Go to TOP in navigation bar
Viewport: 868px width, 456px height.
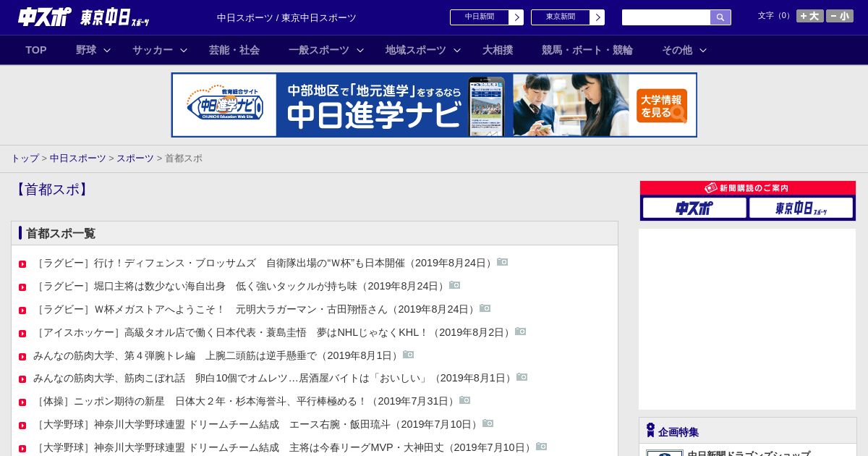[x=36, y=50]
